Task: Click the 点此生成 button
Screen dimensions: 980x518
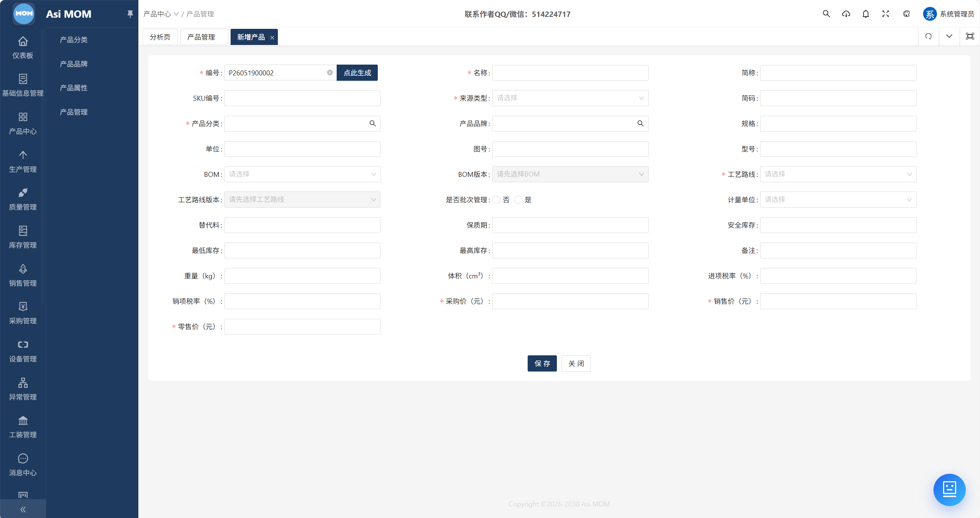Action: coord(357,73)
